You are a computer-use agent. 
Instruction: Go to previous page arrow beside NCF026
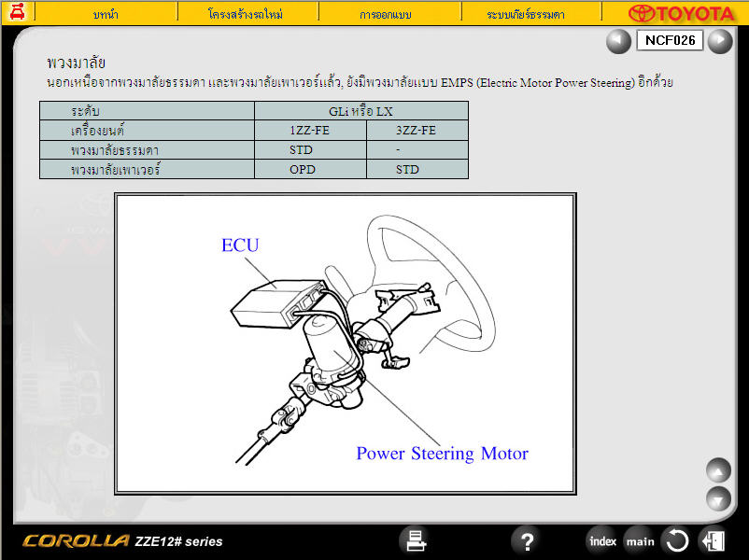coord(618,41)
